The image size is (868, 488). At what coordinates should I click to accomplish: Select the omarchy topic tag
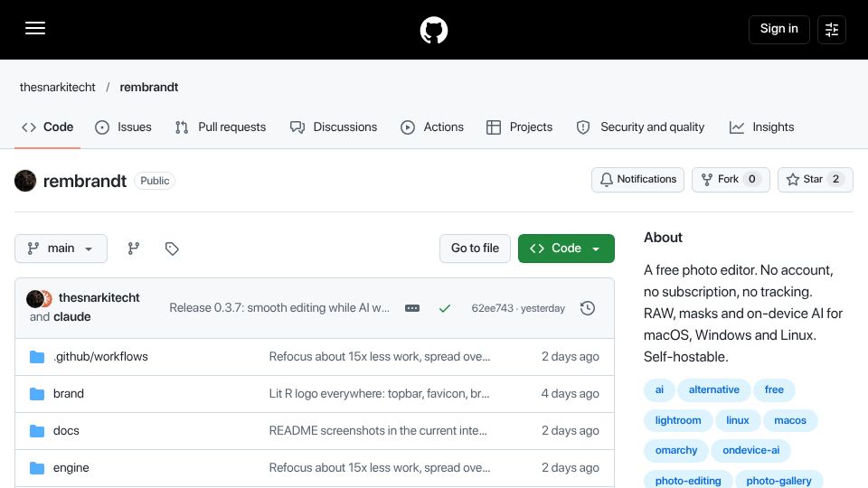(x=676, y=450)
